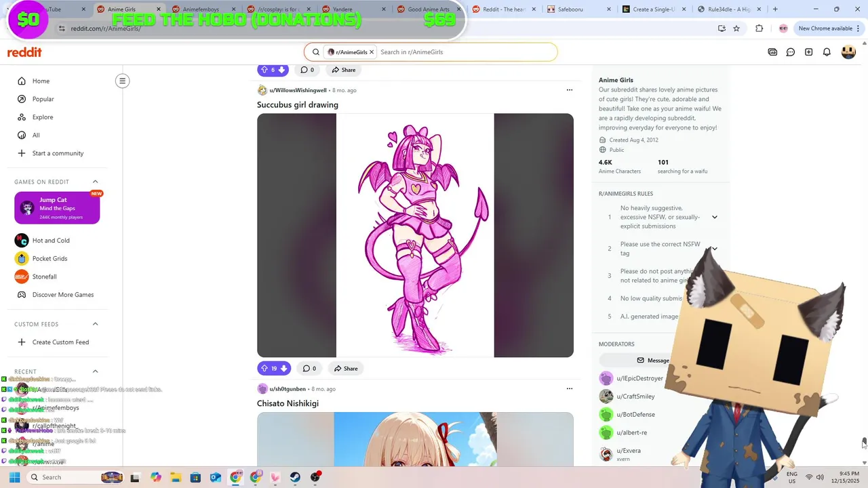Viewport: 868px width, 488px height.
Task: Open the Chisato Nishikigi post title
Action: [x=288, y=403]
